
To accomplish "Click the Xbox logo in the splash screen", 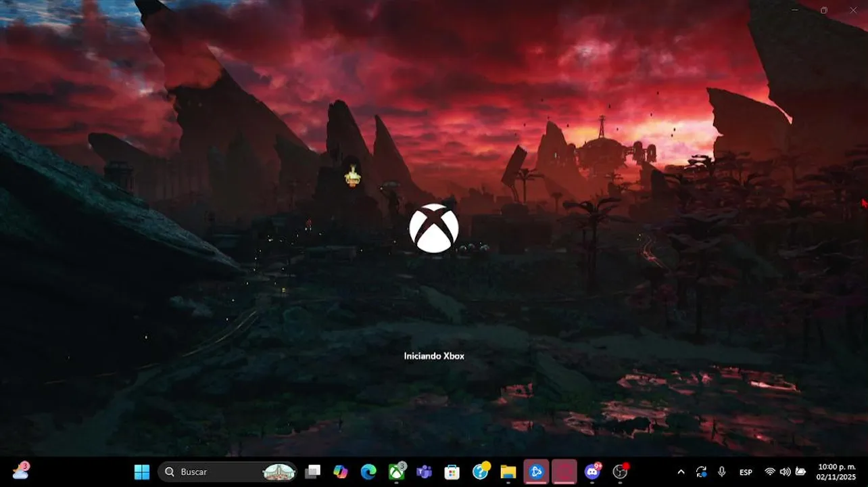I will [434, 229].
